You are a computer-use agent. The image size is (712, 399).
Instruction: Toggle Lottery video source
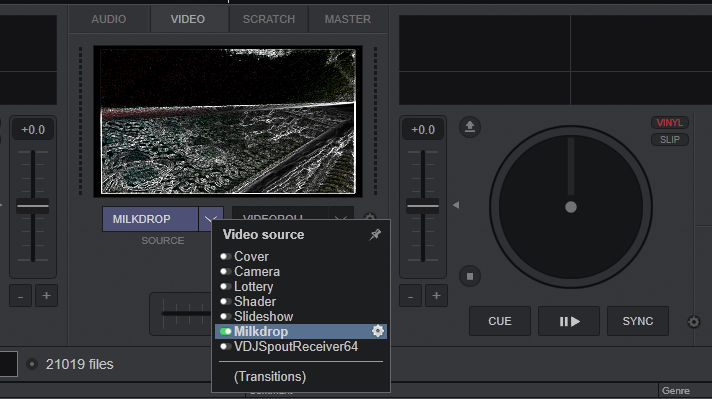pyautogui.click(x=225, y=286)
